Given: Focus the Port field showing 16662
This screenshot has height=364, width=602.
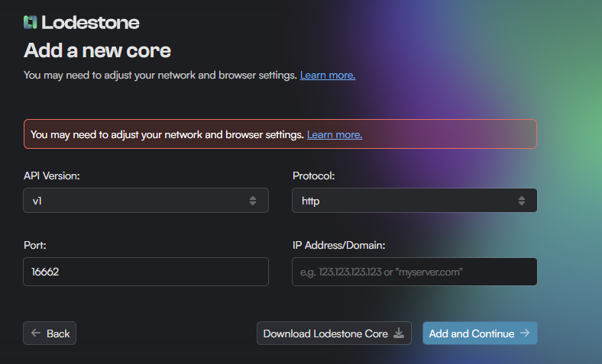Looking at the screenshot, I should tap(146, 272).
